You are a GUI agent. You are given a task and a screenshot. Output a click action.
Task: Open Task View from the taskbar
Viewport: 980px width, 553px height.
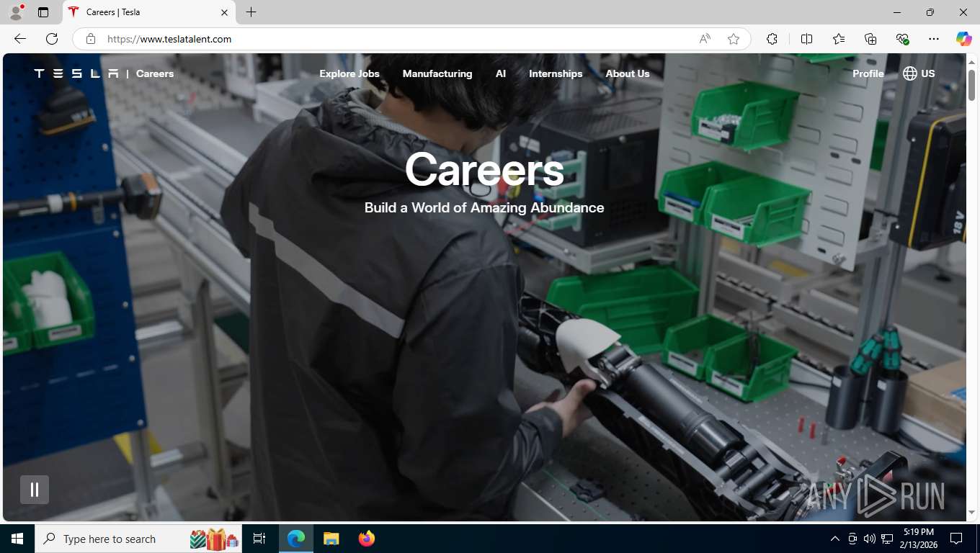pos(259,539)
